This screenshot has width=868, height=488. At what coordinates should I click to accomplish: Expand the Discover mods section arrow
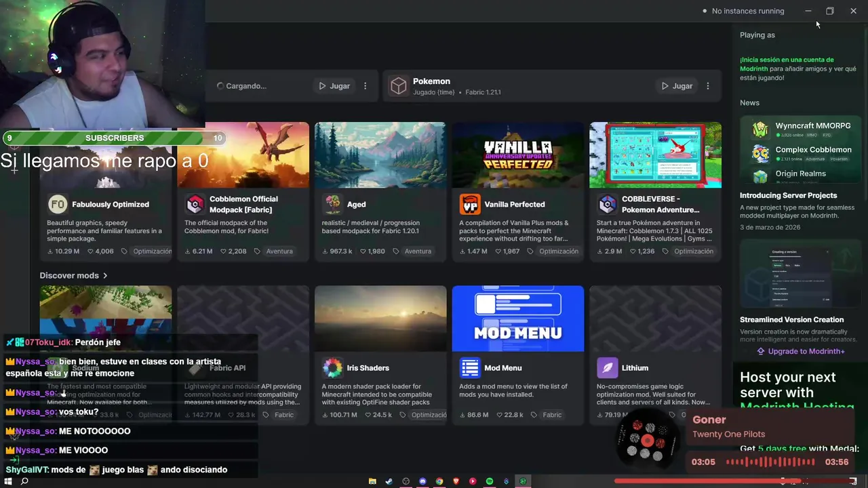click(105, 276)
